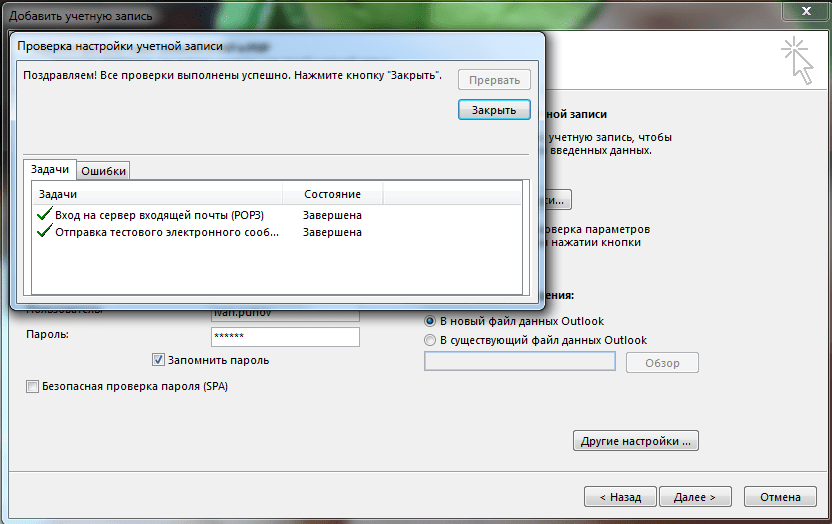
Task: Close the Add Account window with X
Action: pyautogui.click(x=806, y=11)
